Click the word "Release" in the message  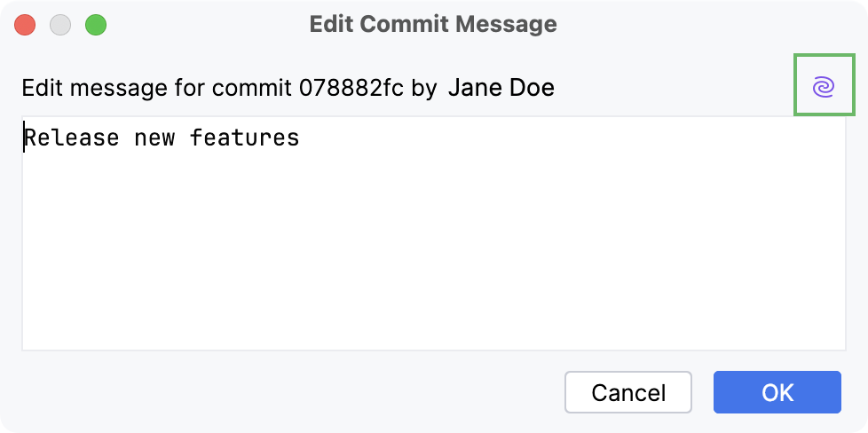click(x=72, y=138)
